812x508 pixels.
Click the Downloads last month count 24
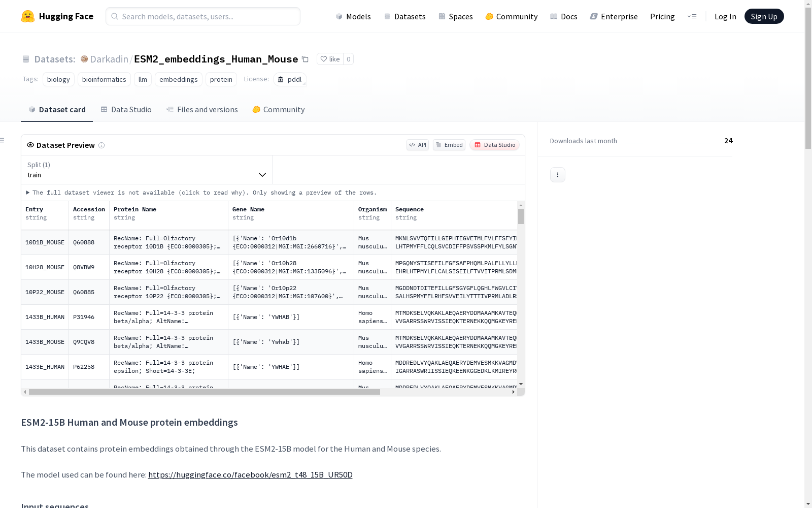click(728, 141)
